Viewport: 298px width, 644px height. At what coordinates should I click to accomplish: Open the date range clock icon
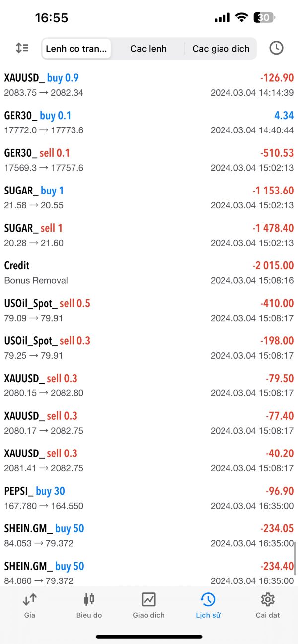click(x=276, y=48)
